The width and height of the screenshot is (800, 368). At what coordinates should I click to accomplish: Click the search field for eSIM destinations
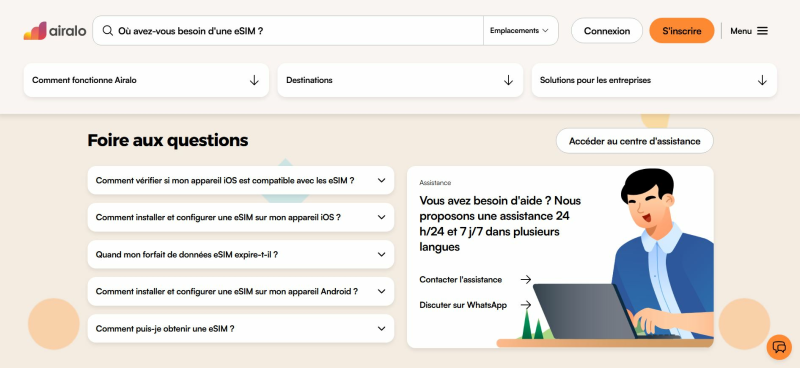point(288,31)
